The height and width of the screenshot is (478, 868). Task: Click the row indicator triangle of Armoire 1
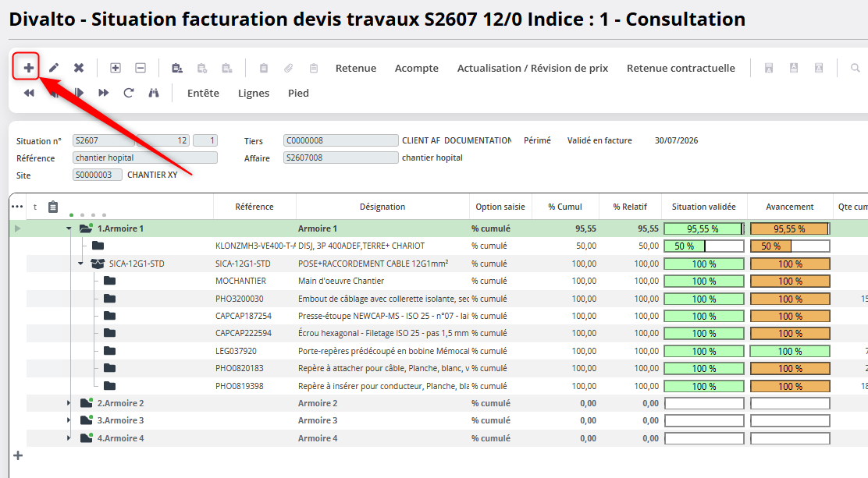[x=18, y=228]
